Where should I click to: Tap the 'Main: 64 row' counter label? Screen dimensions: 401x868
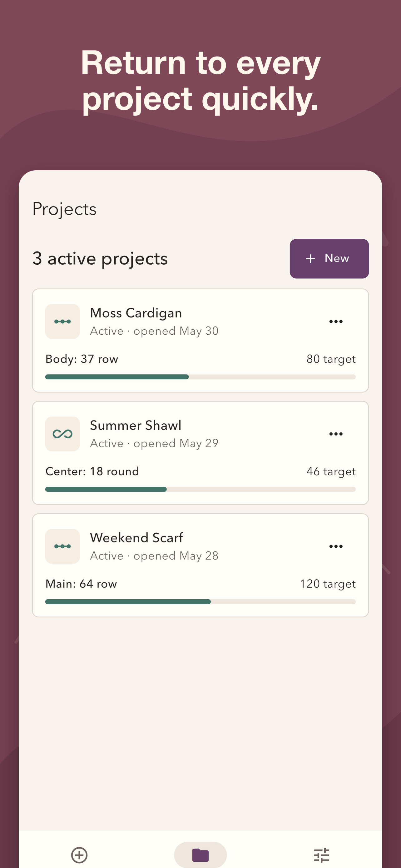click(x=81, y=584)
